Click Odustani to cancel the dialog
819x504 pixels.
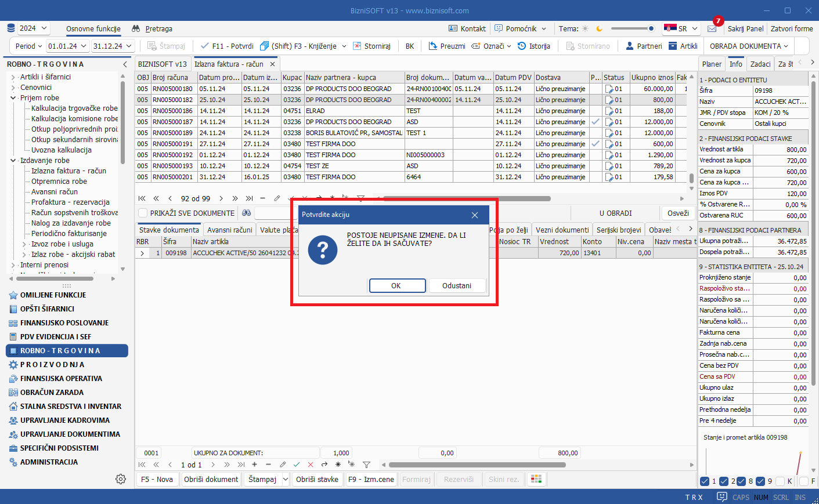click(x=456, y=285)
